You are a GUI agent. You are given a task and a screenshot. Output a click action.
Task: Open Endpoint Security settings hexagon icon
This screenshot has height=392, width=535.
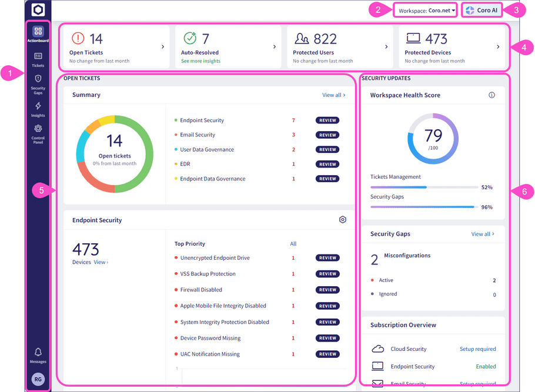pos(343,220)
